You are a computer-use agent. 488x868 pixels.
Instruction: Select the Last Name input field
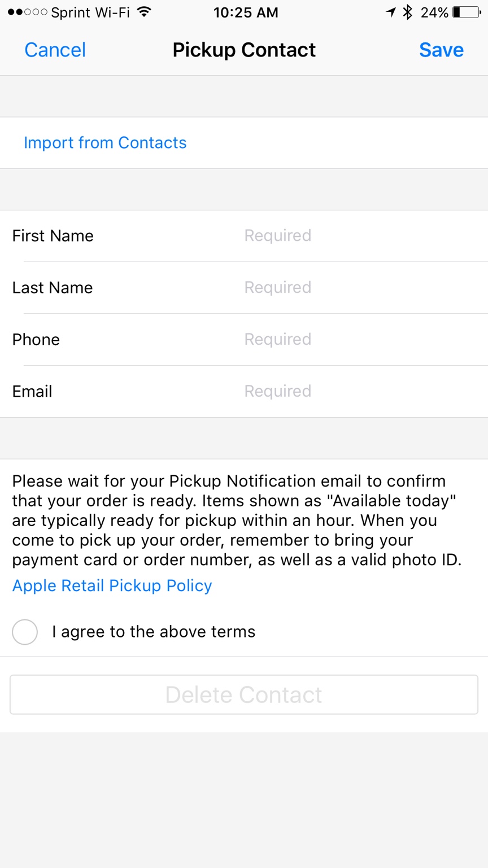point(361,288)
